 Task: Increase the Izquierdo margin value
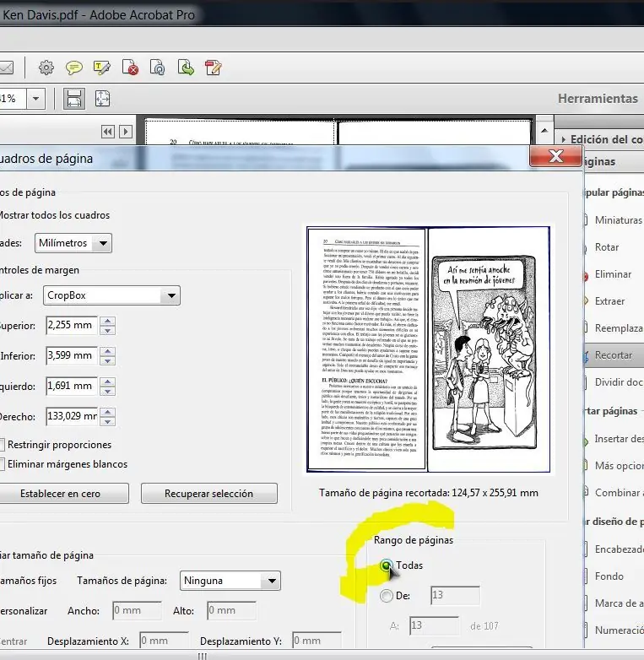(108, 381)
